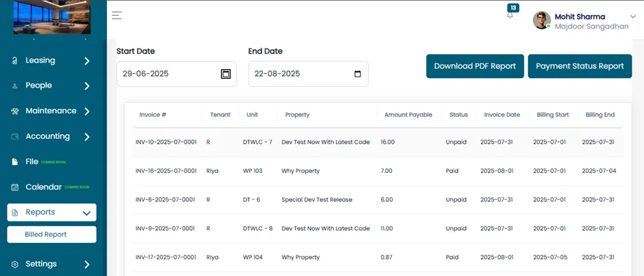Expand the People menu chevron

coord(86,86)
